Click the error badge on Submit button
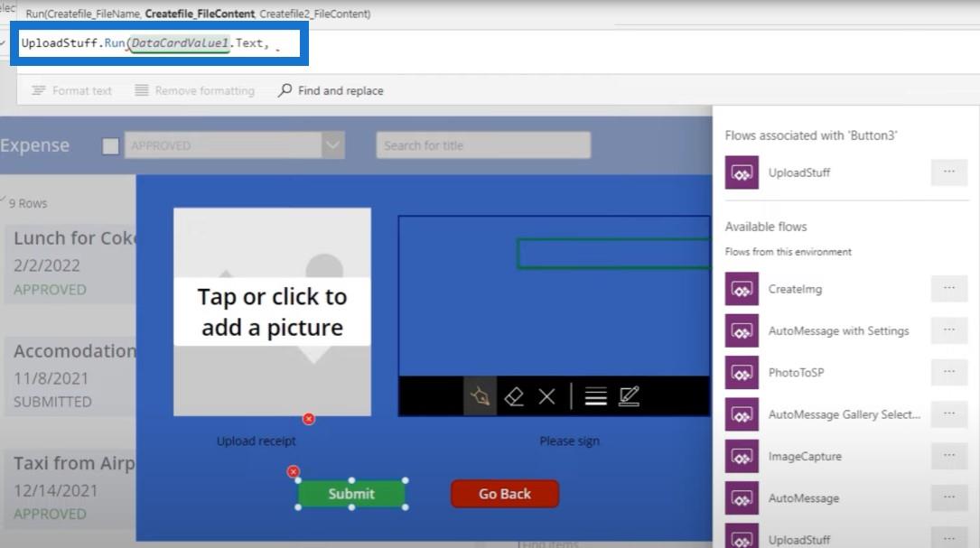 coord(294,472)
